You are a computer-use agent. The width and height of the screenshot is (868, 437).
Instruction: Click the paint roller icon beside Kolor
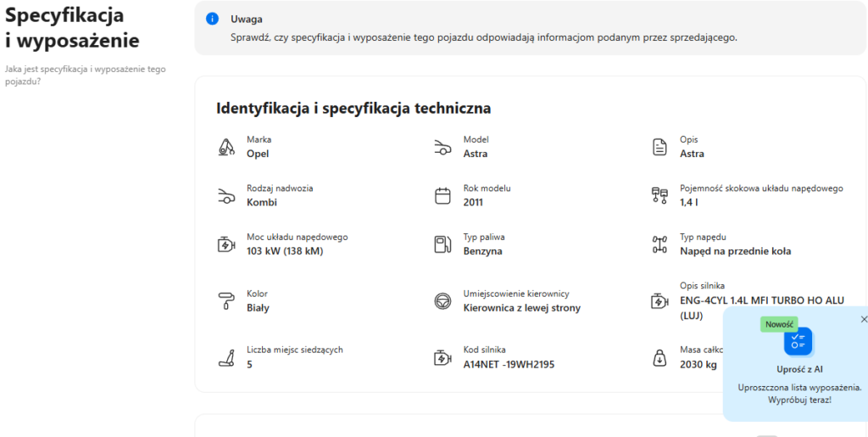coord(226,301)
